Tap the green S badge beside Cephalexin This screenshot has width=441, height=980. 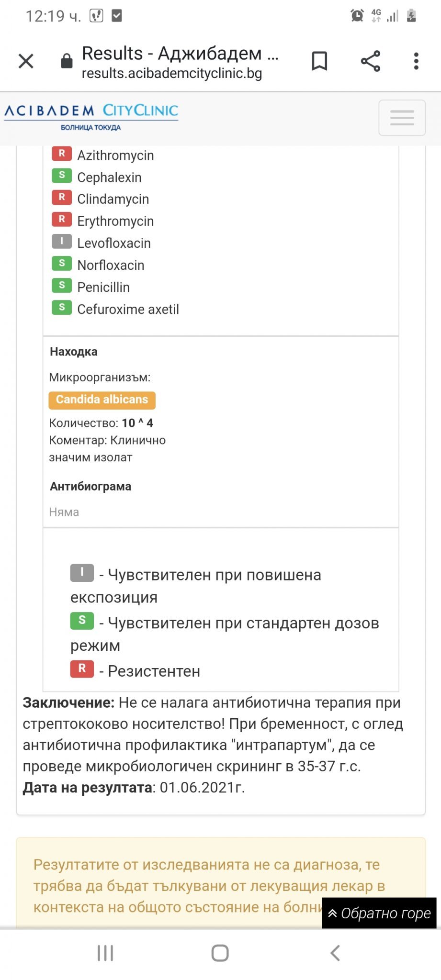[62, 176]
